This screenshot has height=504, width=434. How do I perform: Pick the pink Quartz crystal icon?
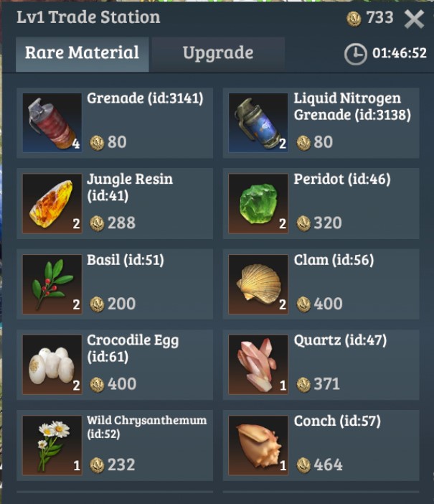(258, 365)
